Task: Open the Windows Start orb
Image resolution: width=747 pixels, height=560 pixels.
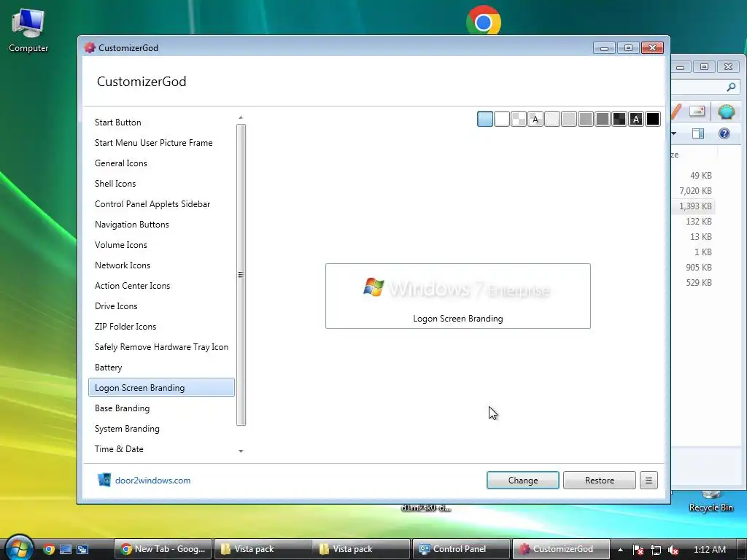Action: point(19,548)
